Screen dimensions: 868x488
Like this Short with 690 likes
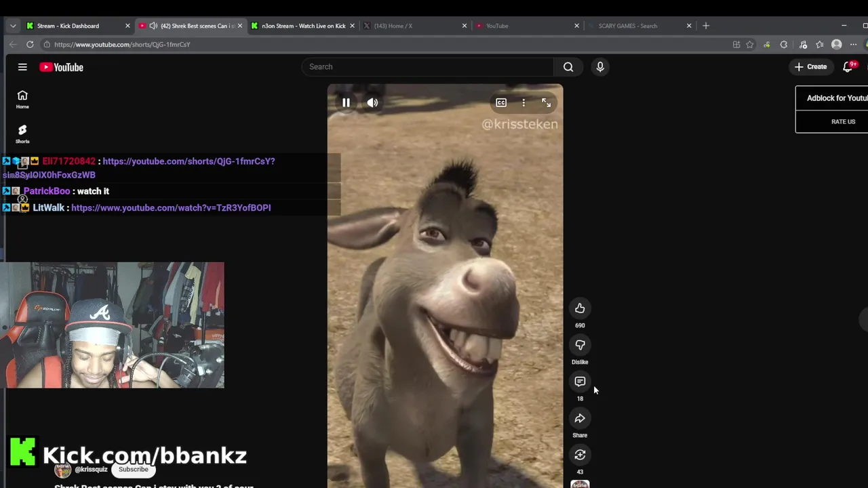click(580, 308)
